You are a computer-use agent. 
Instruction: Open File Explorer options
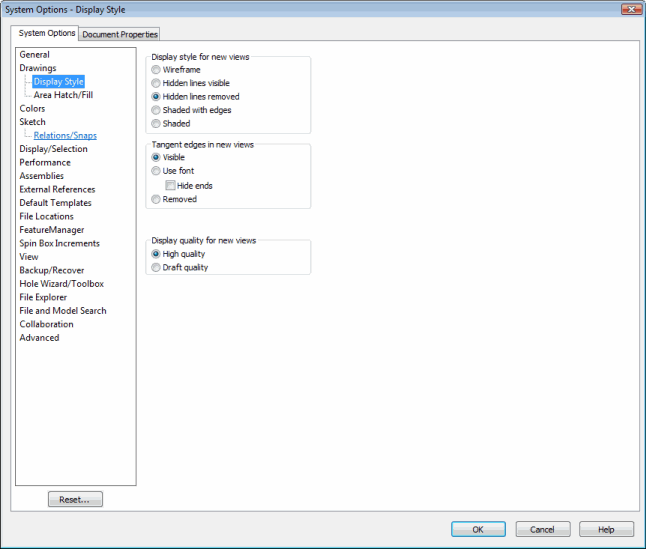(x=43, y=297)
